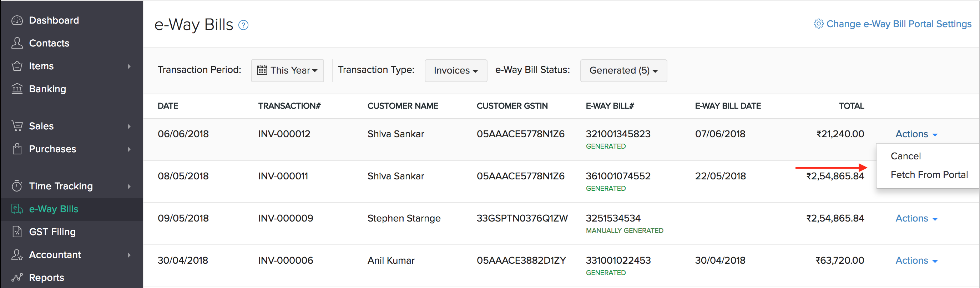Expand the Accountant submenu arrow
This screenshot has width=980, height=288.
[x=129, y=255]
